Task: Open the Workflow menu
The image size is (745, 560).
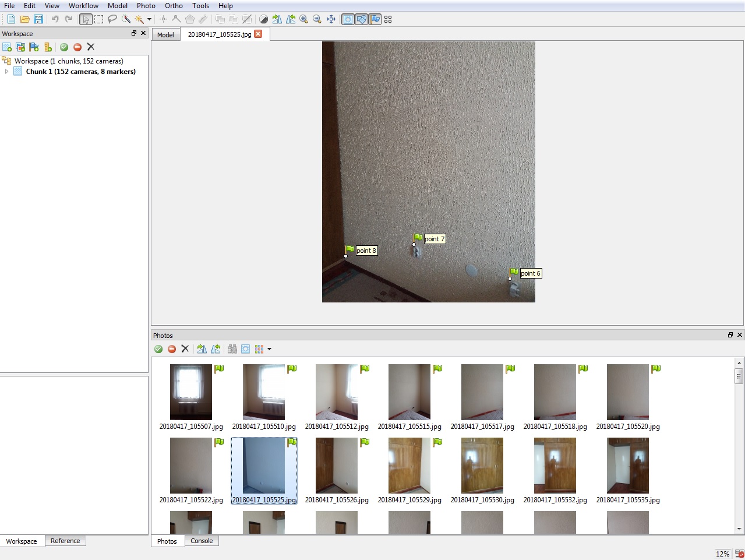Action: pyautogui.click(x=83, y=6)
